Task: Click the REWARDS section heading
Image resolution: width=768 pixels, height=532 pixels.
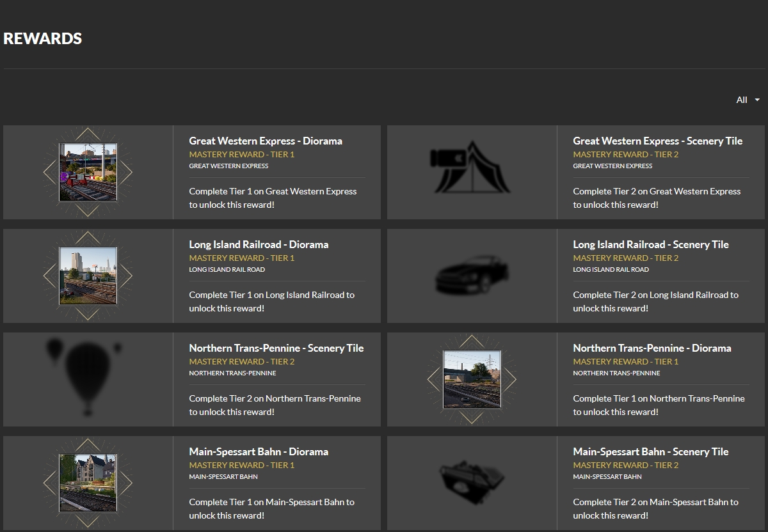Action: [x=42, y=38]
